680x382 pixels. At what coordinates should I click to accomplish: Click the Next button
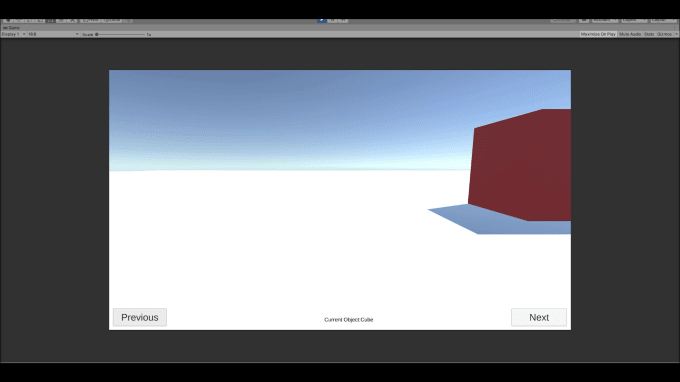point(539,317)
